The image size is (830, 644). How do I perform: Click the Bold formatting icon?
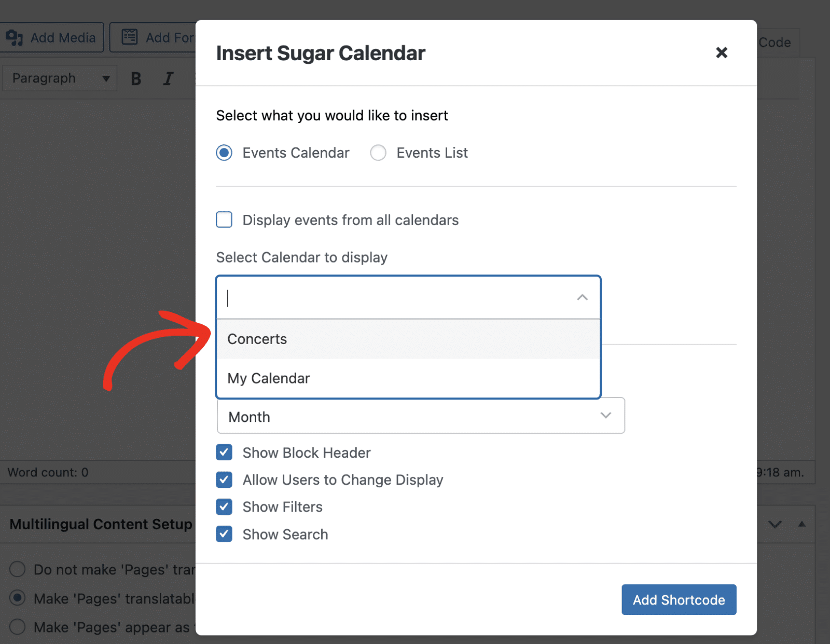136,79
